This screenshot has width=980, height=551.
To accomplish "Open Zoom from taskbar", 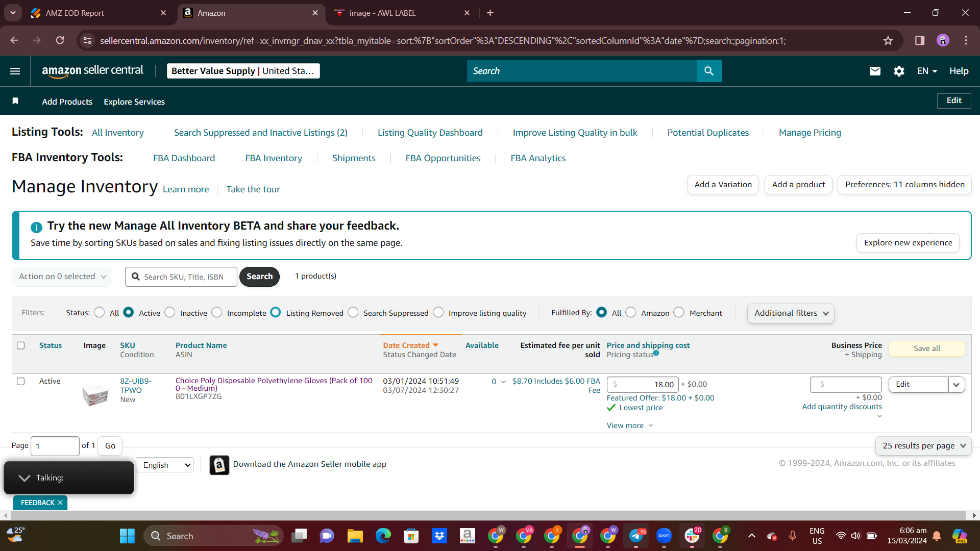I will tap(664, 536).
